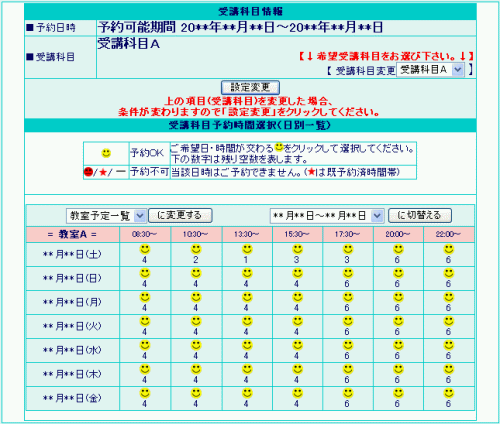Image resolution: width=500 pixels, height=424 pixels.
Task: Select Sunday (日) 22:00 smiley slot
Action: [449, 273]
